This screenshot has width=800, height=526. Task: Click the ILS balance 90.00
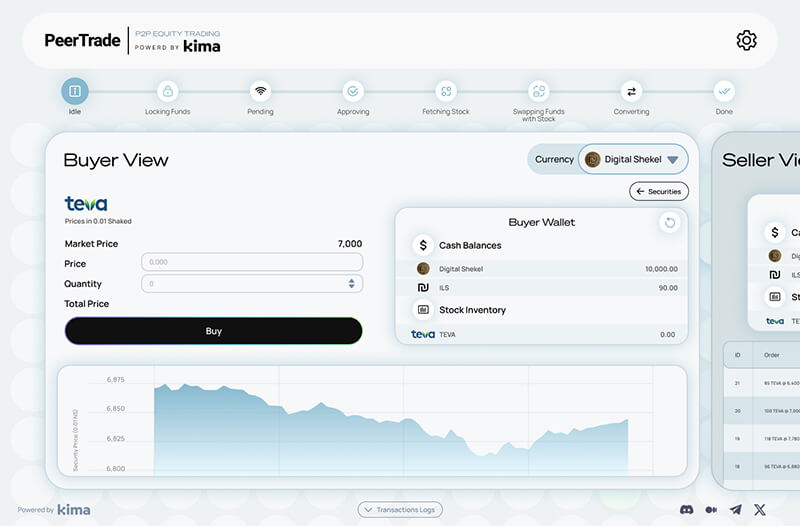click(668, 288)
